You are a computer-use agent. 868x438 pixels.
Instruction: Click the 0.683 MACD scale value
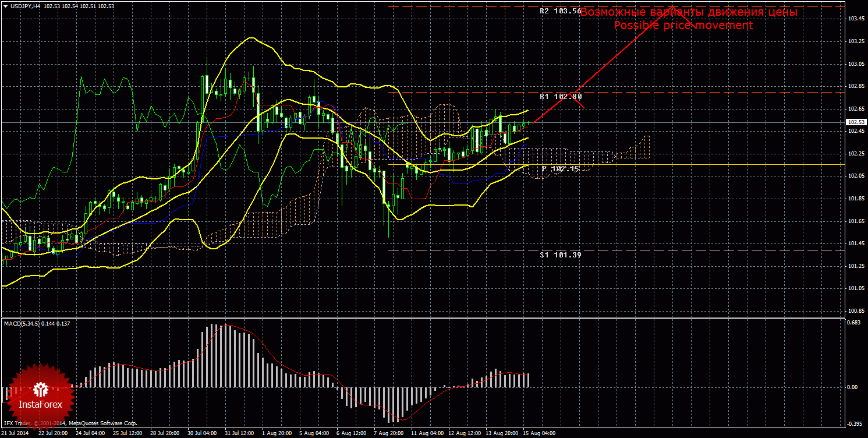point(854,322)
